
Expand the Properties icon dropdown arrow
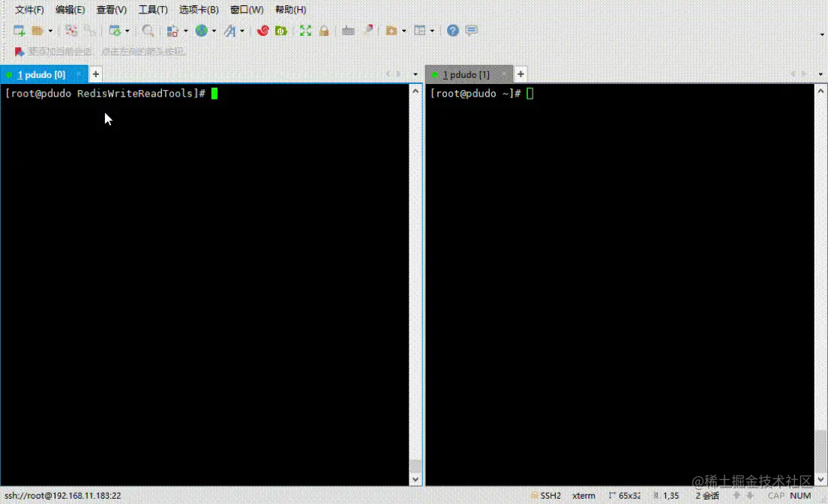point(127,31)
